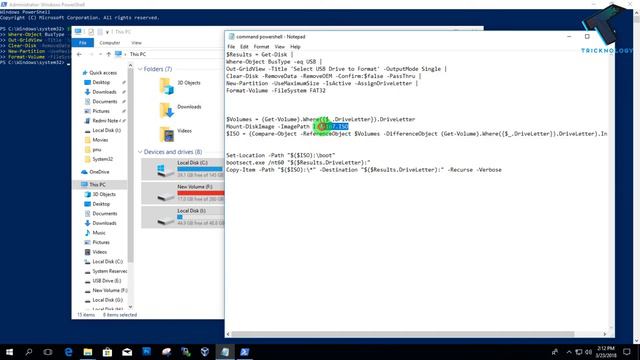
Task: Launch Microsoft Edge from the taskbar
Action: coord(68,352)
